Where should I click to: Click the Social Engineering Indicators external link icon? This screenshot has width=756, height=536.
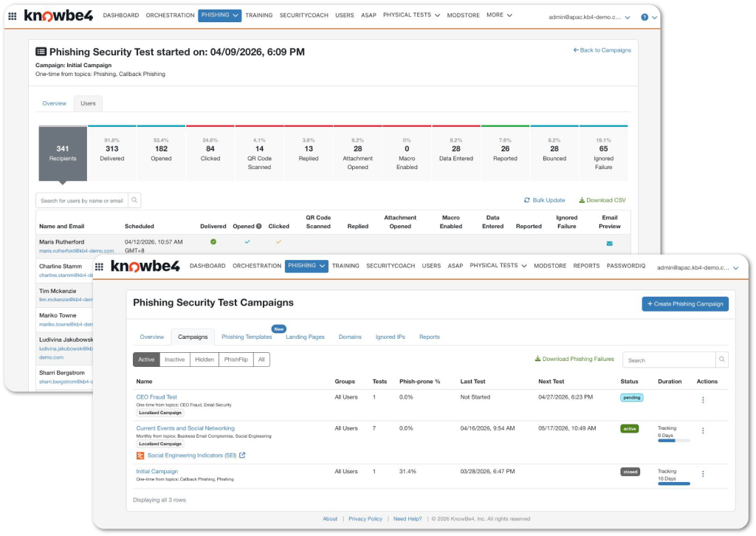pyautogui.click(x=242, y=455)
